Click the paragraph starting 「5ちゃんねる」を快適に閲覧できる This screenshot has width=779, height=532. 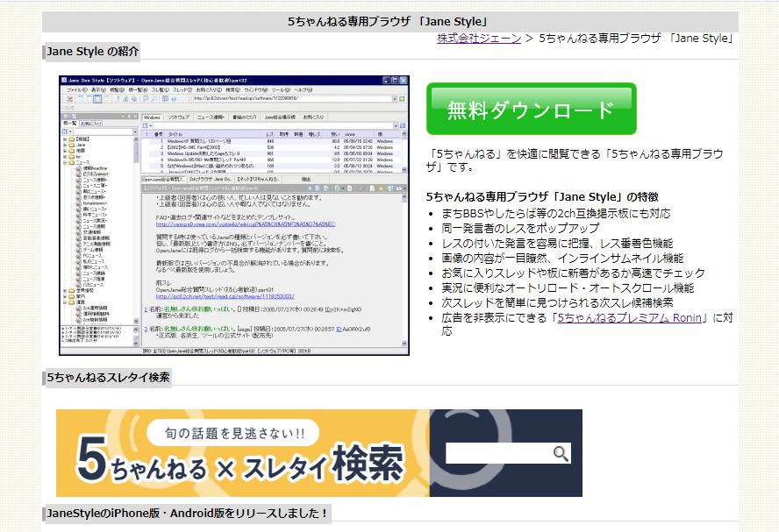point(575,160)
